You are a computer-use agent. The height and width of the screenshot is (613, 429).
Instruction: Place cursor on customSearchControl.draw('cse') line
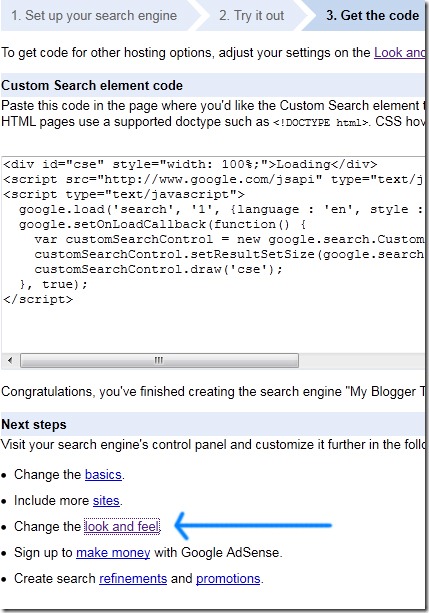pyautogui.click(x=158, y=269)
